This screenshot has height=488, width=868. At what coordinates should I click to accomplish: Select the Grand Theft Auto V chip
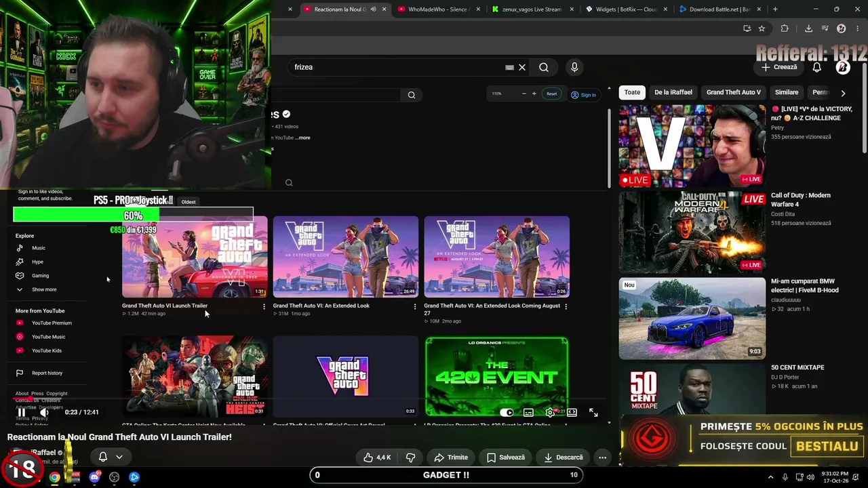click(x=734, y=92)
